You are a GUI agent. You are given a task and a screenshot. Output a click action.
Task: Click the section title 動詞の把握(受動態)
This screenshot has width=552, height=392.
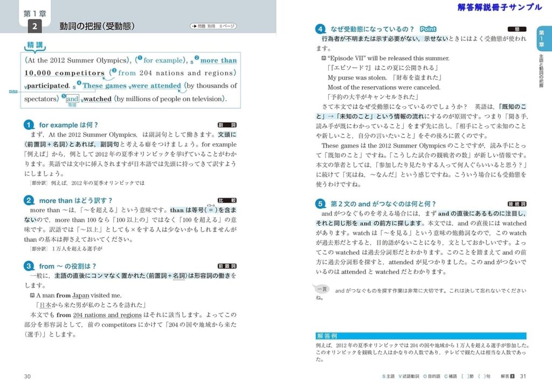(97, 26)
